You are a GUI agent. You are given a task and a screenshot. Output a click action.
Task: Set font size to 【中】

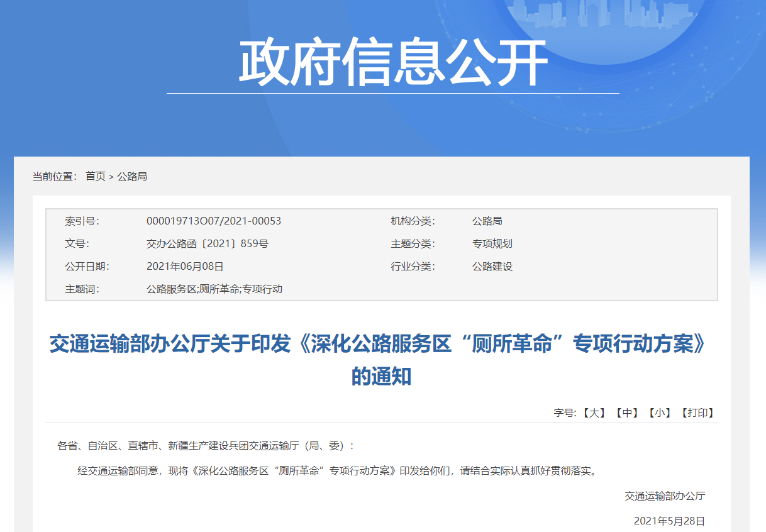click(627, 413)
